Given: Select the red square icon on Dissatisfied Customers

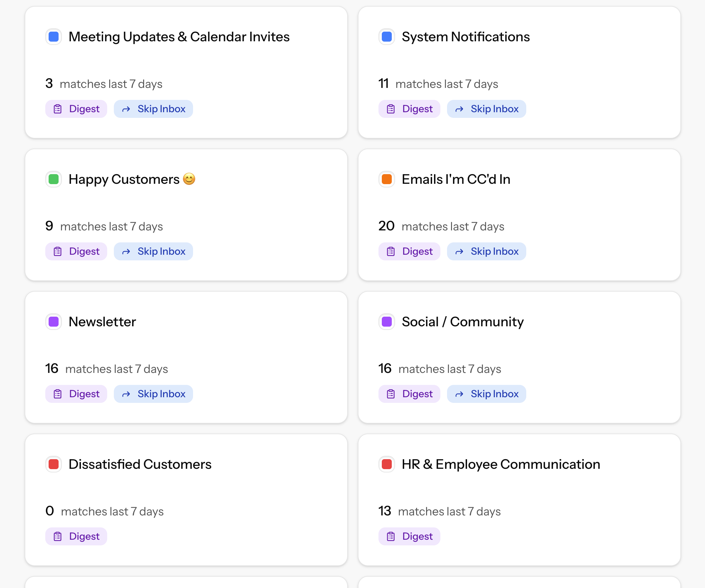Looking at the screenshot, I should [x=53, y=464].
